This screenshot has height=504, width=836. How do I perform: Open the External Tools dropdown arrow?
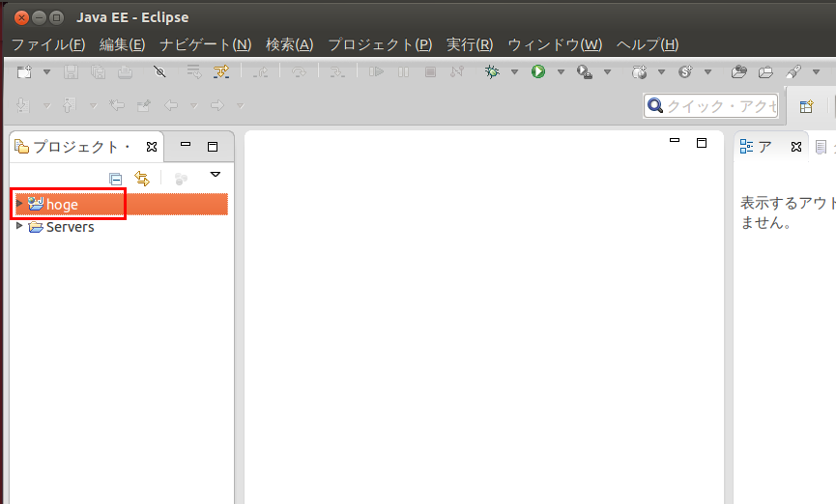coord(607,71)
